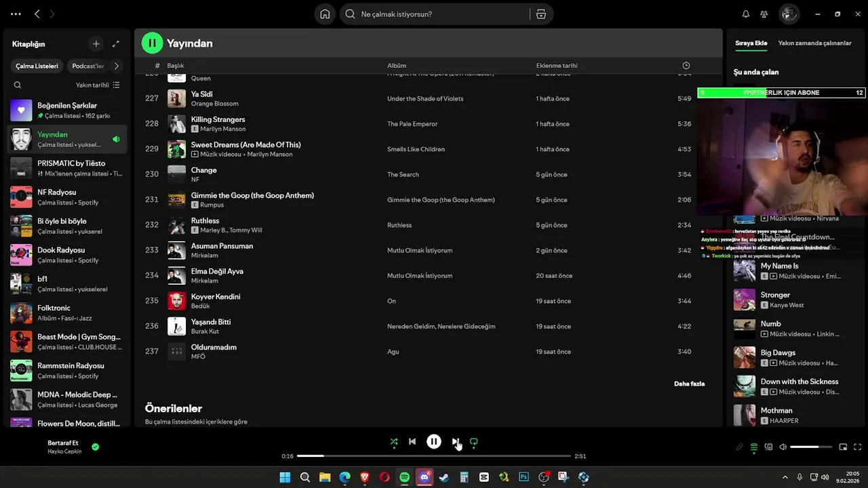Open the 'Rammstein Radyosu' playlist
This screenshot has height=488, width=868.
[67, 371]
